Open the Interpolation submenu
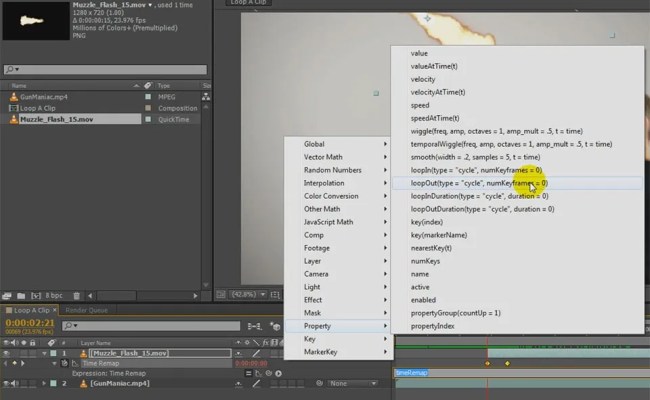Viewport: 650px width, 400px height. point(338,183)
